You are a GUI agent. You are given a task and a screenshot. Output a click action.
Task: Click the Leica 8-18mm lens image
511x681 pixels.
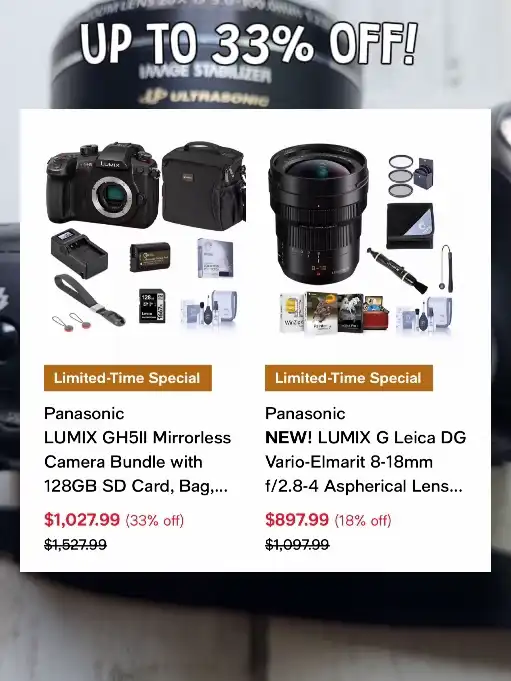(319, 213)
